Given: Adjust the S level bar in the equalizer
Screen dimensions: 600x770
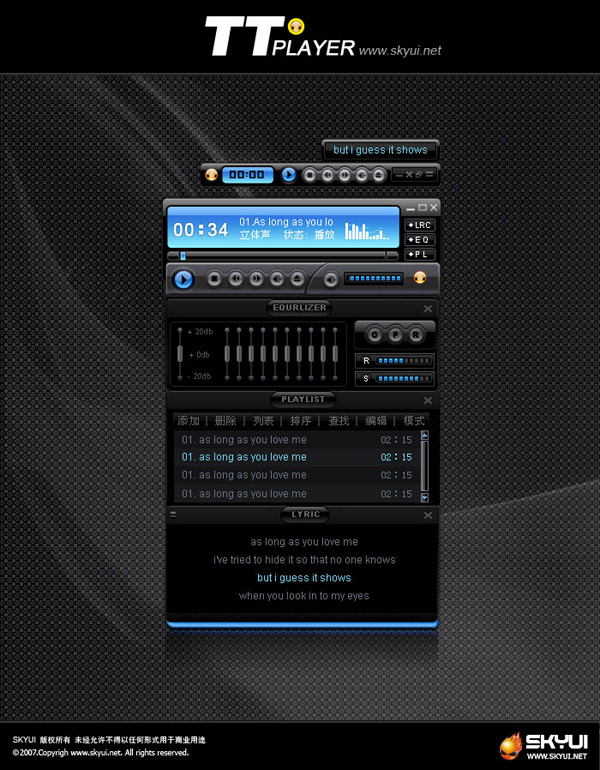Looking at the screenshot, I should click(x=404, y=379).
